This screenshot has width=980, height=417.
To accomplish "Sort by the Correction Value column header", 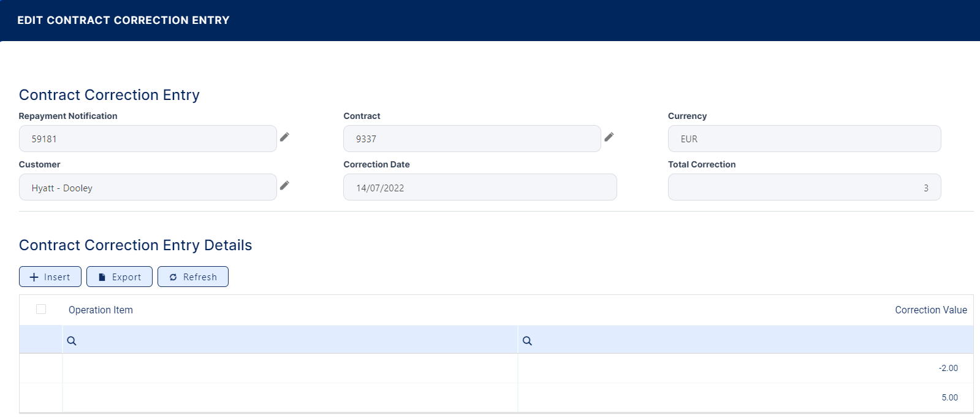I will [x=930, y=310].
